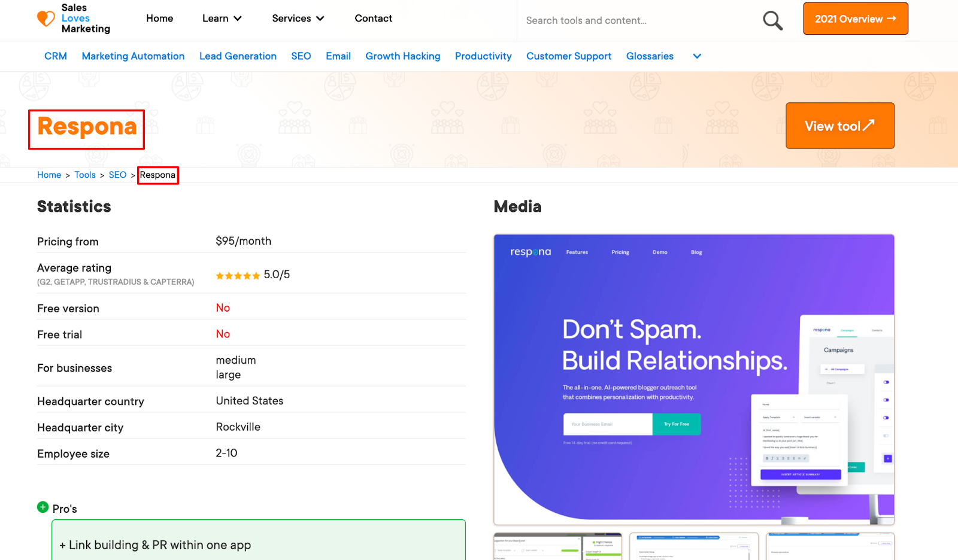Click the $95/month pricing value
Viewport: 958px width, 560px height.
coord(244,241)
